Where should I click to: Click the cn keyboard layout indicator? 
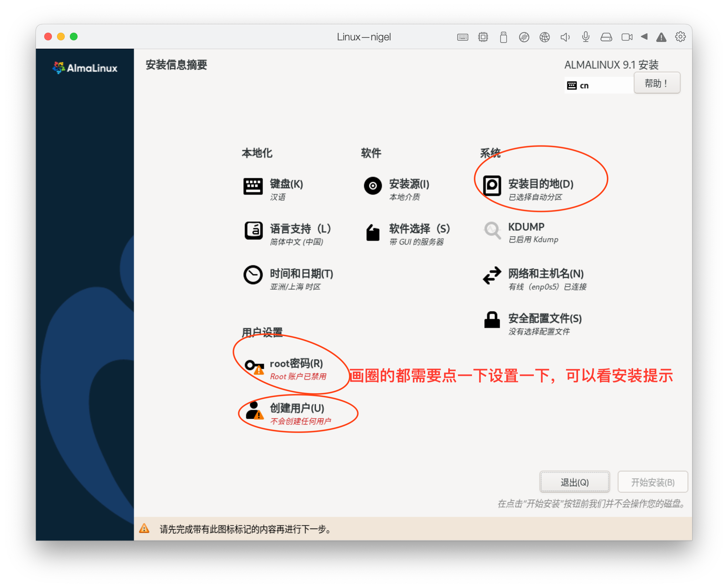coord(599,86)
